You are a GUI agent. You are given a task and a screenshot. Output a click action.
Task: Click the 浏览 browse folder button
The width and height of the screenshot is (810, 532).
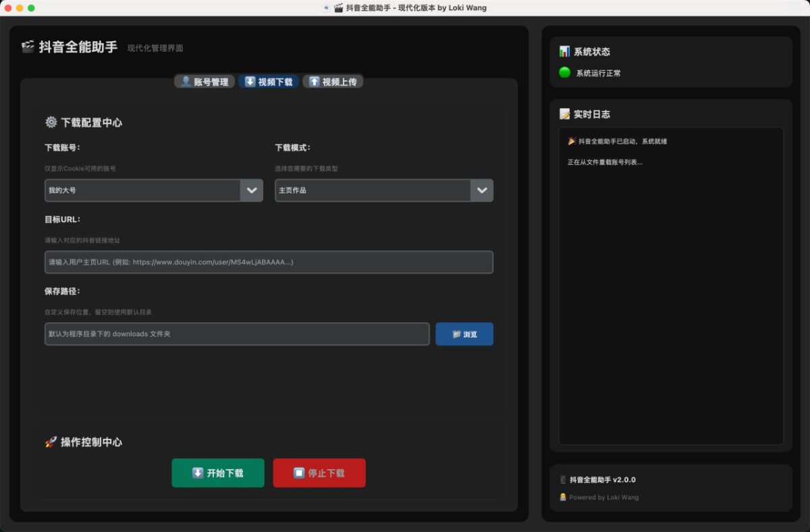pyautogui.click(x=464, y=334)
